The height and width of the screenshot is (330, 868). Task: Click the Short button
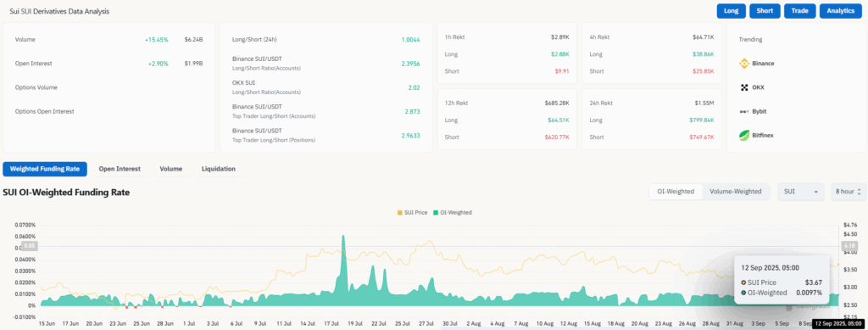(x=765, y=11)
